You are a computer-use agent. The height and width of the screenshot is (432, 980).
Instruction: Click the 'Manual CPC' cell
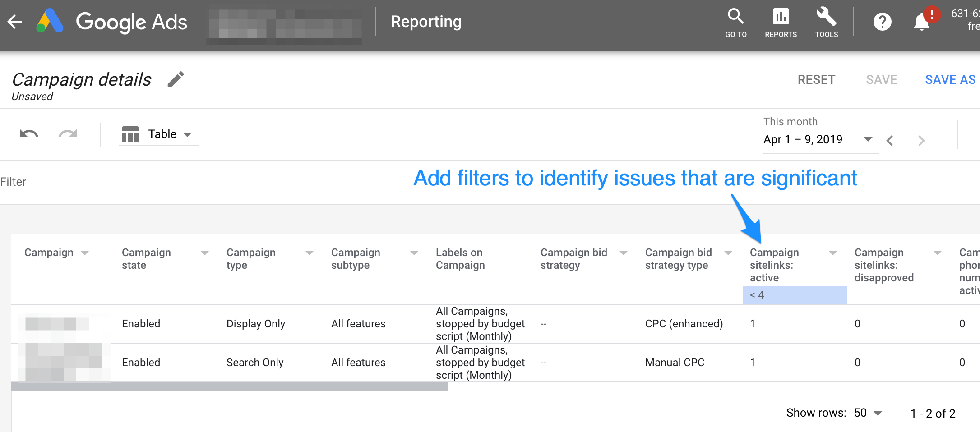(x=675, y=363)
